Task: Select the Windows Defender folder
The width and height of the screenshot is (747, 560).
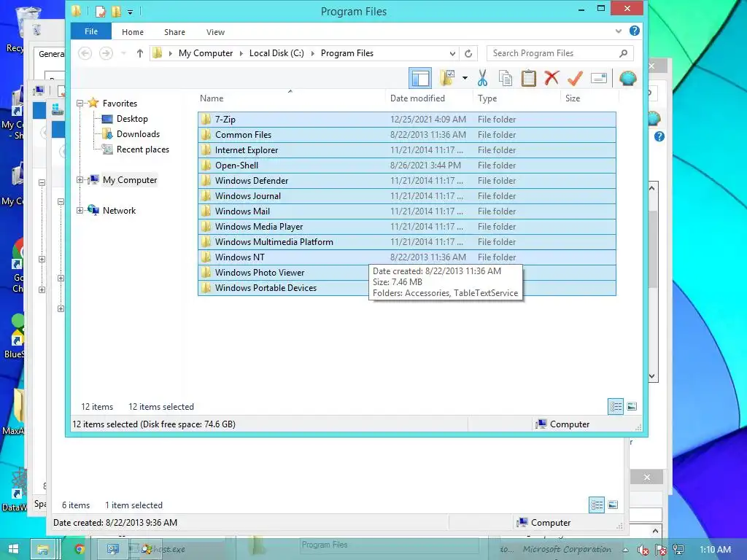Action: [x=407, y=181]
